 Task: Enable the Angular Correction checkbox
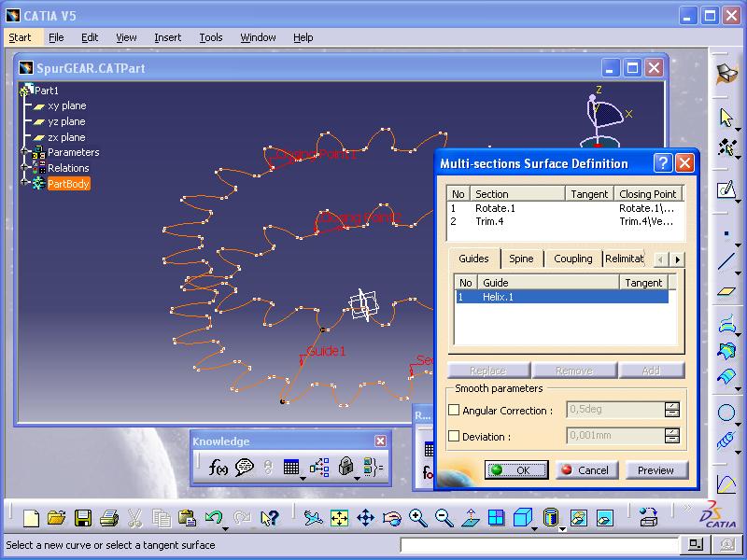tap(455, 410)
